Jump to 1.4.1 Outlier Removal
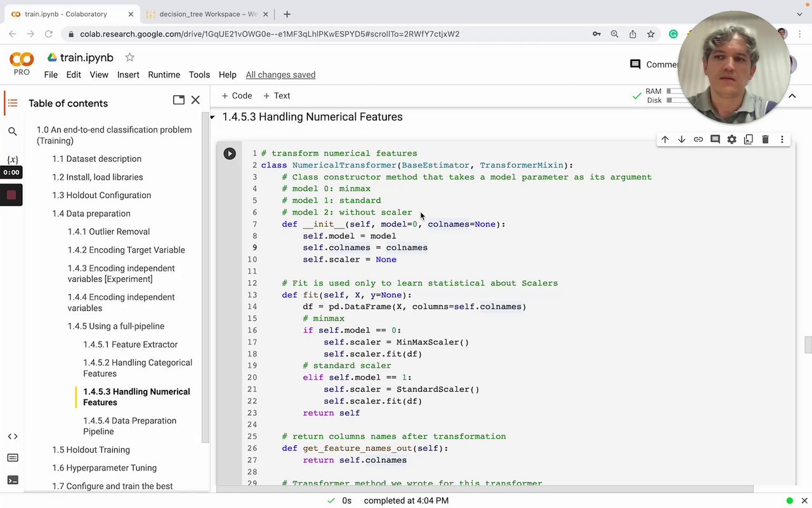812x508 pixels. (x=109, y=232)
